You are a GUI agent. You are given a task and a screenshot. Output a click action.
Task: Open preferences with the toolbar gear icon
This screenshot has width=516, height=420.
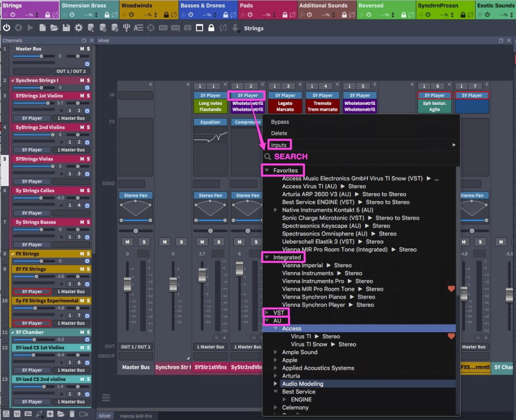pos(78,28)
